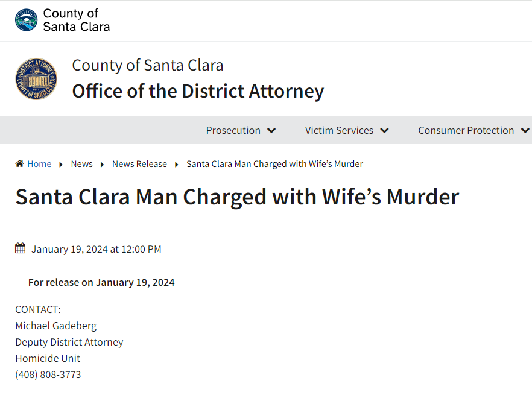
Task: Go to News in the breadcrumb
Action: (81, 164)
